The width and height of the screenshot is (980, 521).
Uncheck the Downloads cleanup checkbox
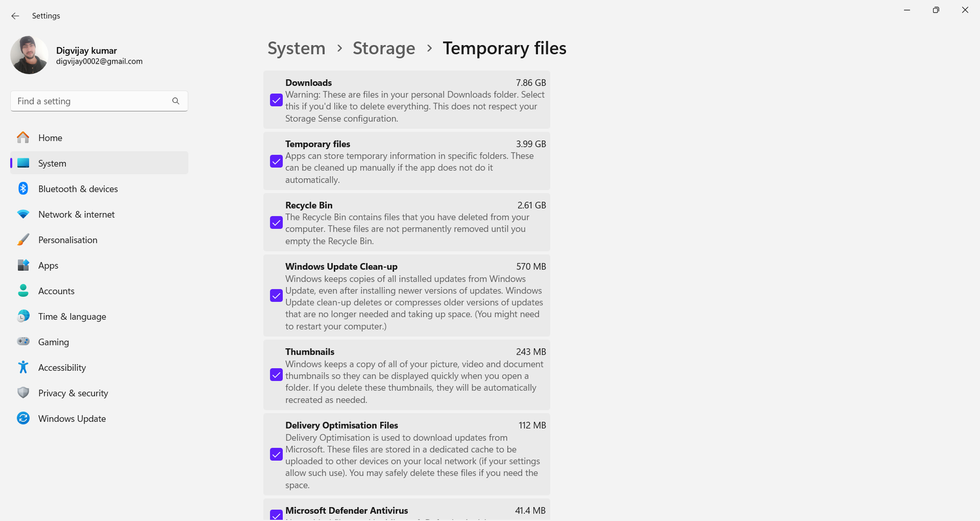click(276, 100)
